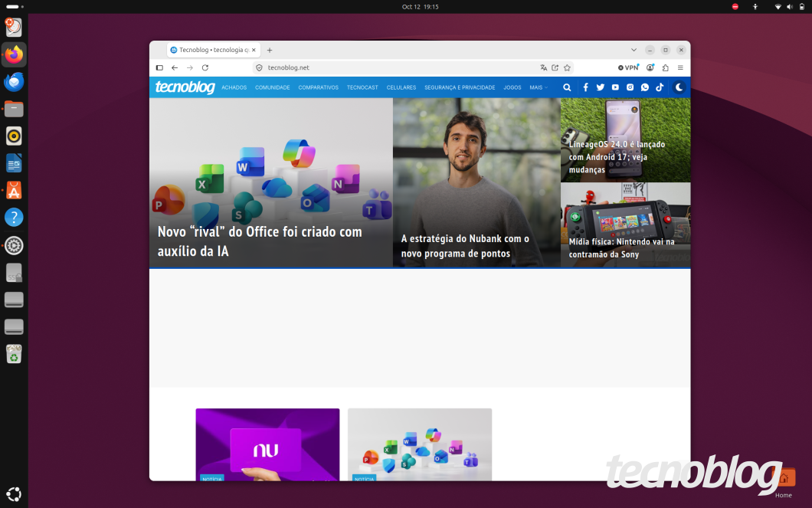
Task: Select the Tecnoblog browser tab
Action: (x=214, y=51)
